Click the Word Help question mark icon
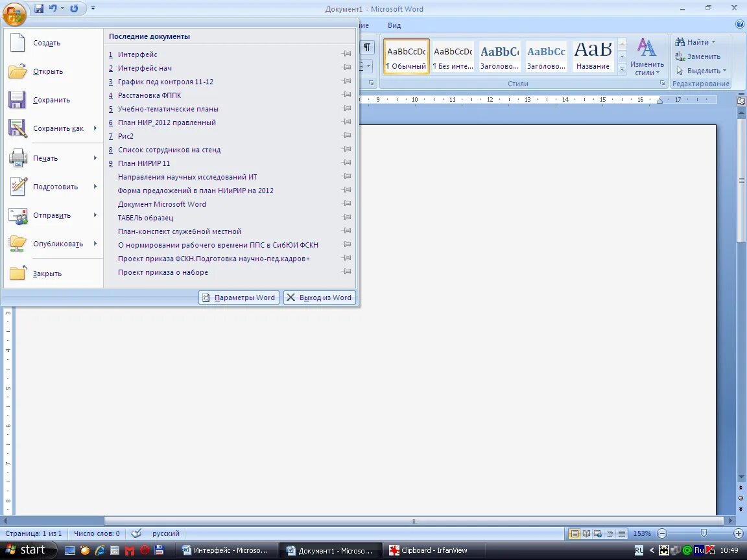The height and width of the screenshot is (560, 747). [x=740, y=25]
